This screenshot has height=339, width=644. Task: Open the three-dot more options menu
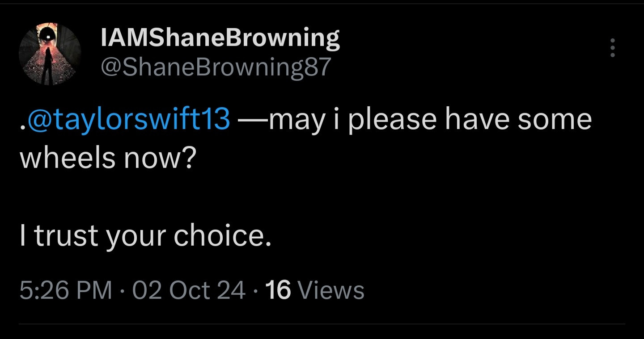coord(613,47)
